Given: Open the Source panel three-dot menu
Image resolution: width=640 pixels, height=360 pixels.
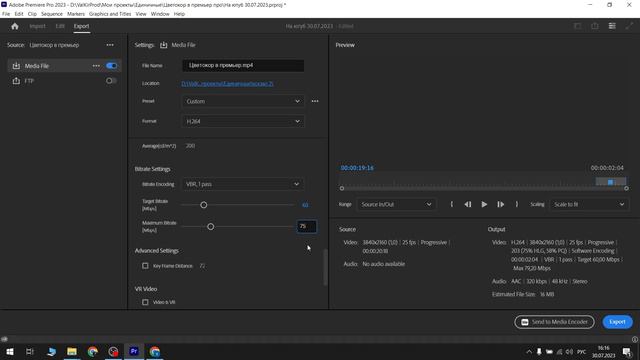Looking at the screenshot, I should coord(110,45).
